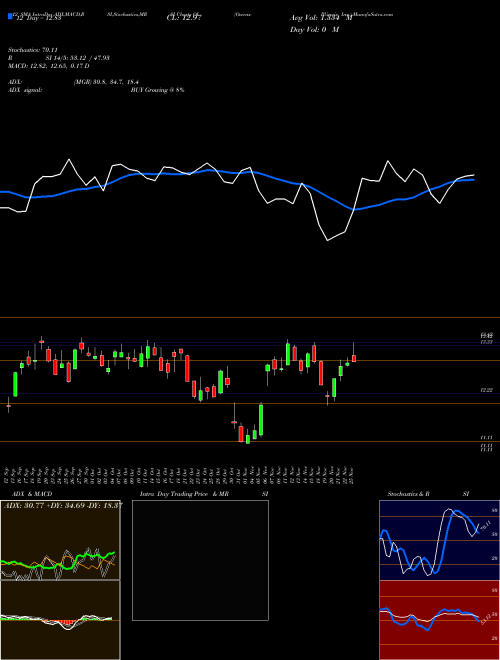Viewport: 500px width, 660px height.
Task: Click the '(MGR) 30.8, 34.7, 18.4' ADX values
Action: click(106, 82)
